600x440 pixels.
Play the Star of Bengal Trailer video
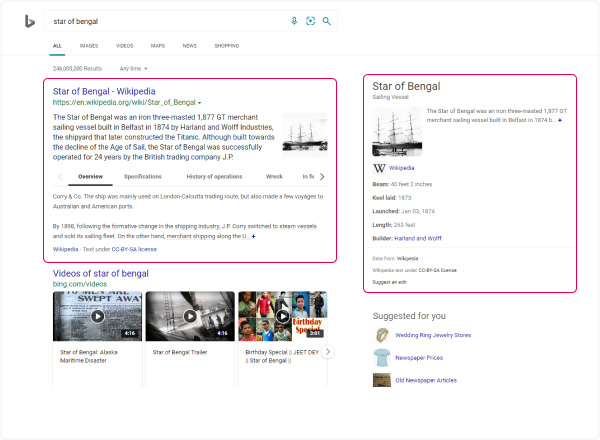pos(190,316)
